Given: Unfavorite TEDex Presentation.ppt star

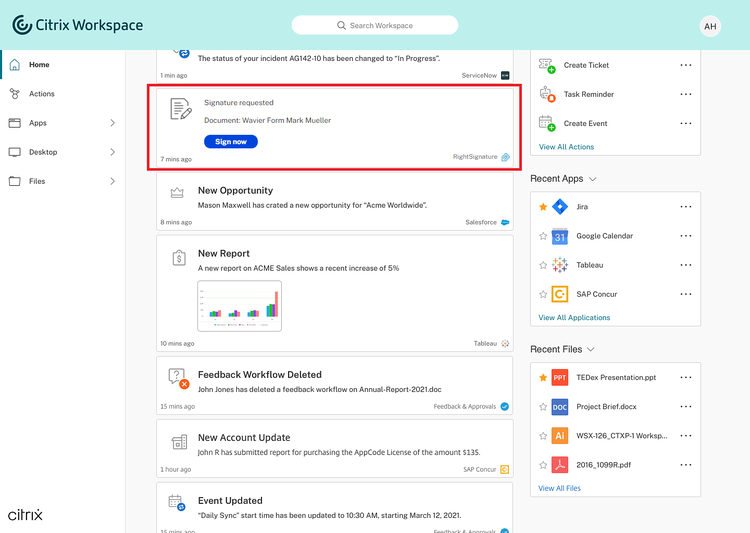Looking at the screenshot, I should [543, 378].
